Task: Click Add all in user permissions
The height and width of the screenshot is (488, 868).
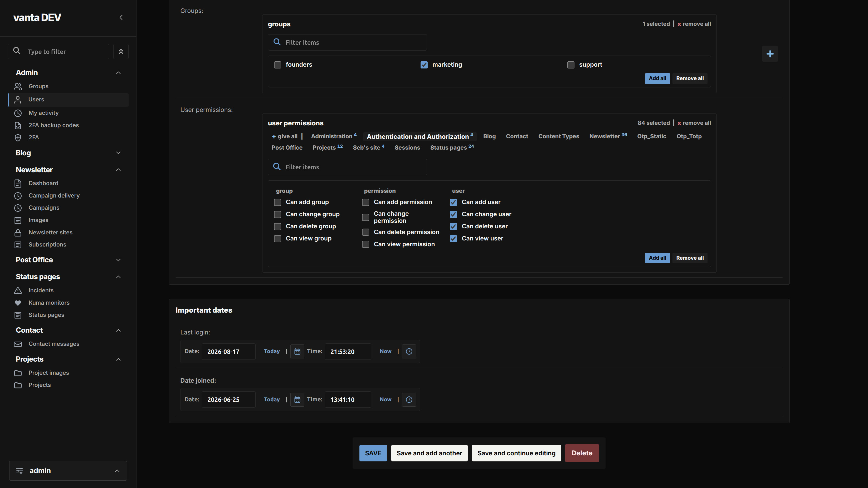Action: coord(657,258)
